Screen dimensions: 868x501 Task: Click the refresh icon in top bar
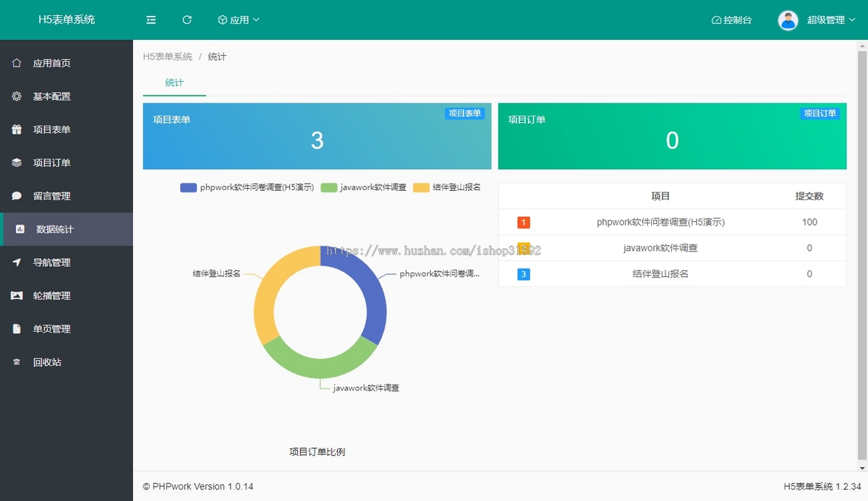coord(187,20)
